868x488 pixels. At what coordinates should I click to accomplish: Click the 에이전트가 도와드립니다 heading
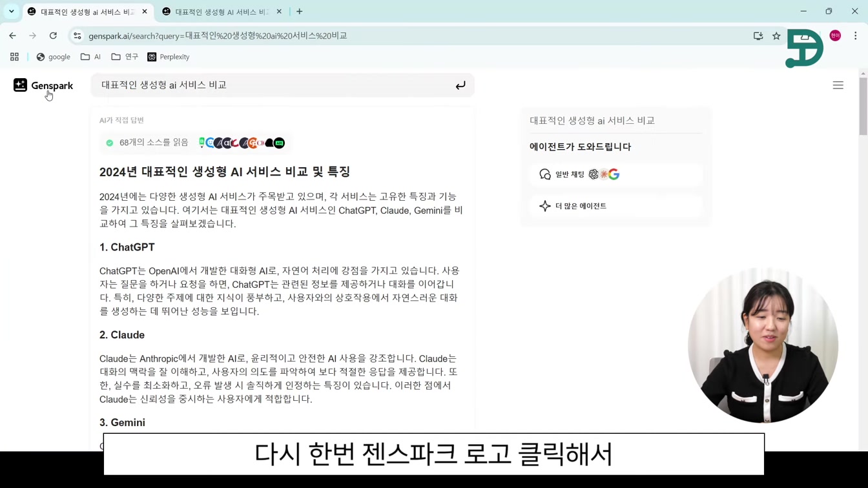(580, 147)
